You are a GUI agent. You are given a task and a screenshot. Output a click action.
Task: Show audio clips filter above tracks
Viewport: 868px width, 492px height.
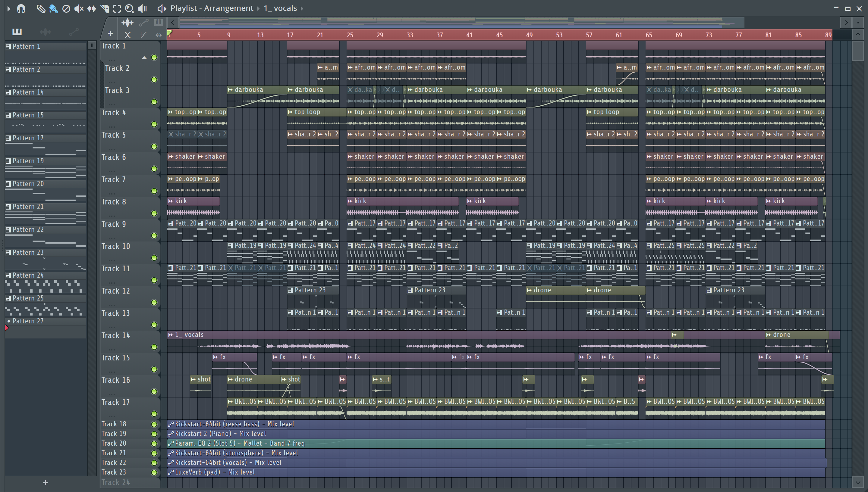[127, 23]
